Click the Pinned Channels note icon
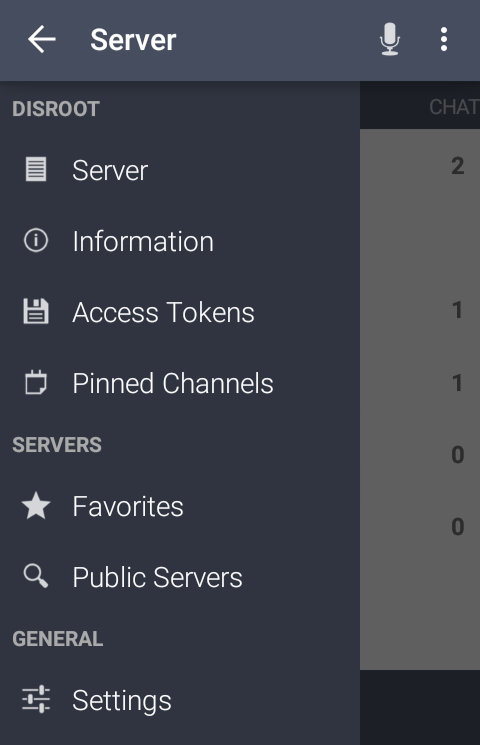 pos(36,383)
